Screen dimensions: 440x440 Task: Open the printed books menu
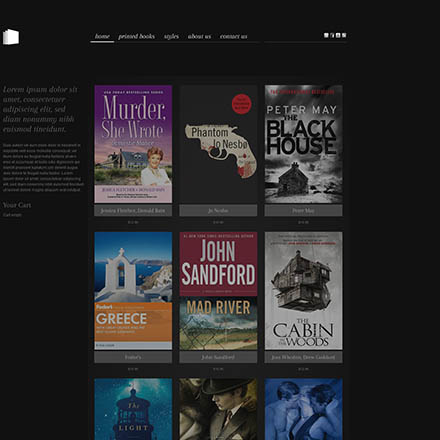[x=136, y=36]
